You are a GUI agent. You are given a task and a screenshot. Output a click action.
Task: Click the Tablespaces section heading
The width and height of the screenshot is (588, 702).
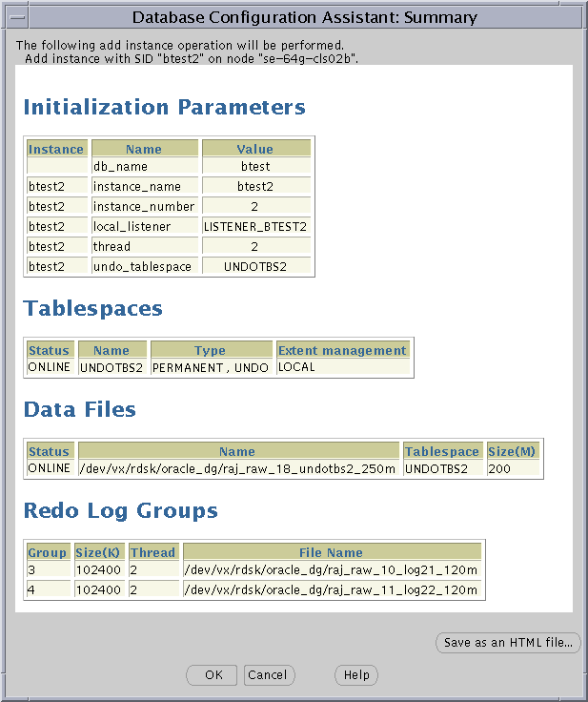tap(92, 309)
